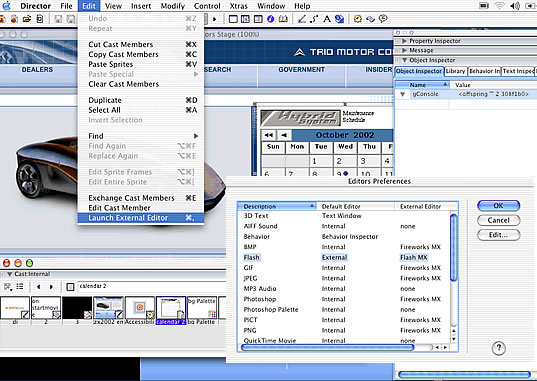Go to previous month in calendar
Screen dimensions: 537x381
coord(284,135)
